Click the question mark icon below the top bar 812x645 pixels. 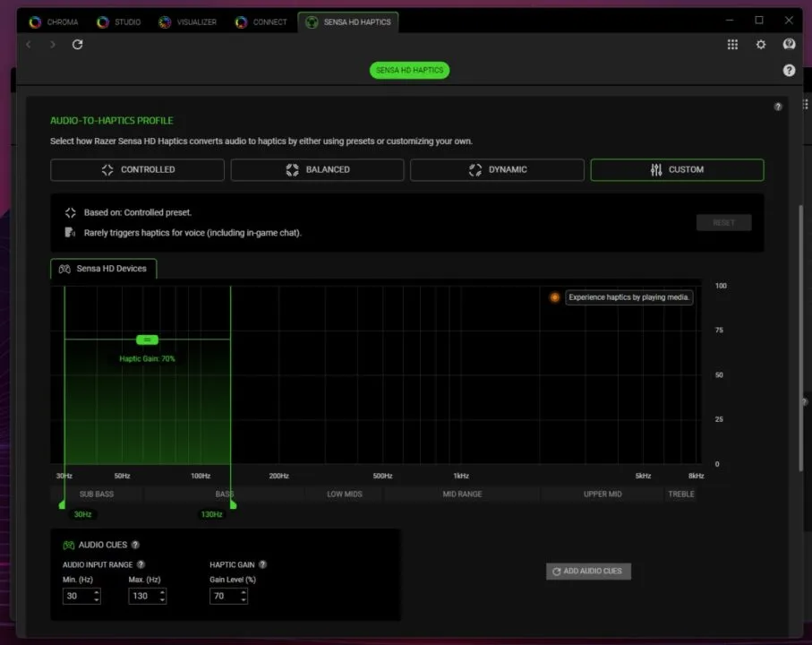pyautogui.click(x=789, y=70)
